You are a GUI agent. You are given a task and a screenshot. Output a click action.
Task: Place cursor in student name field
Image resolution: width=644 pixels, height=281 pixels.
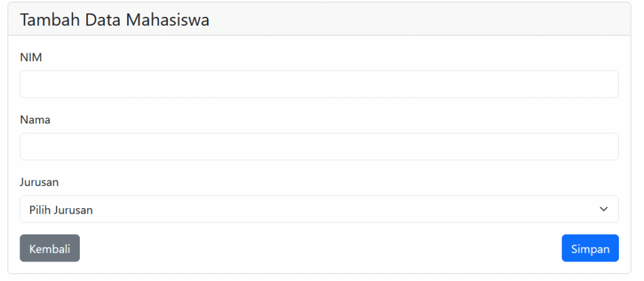pyautogui.click(x=319, y=146)
